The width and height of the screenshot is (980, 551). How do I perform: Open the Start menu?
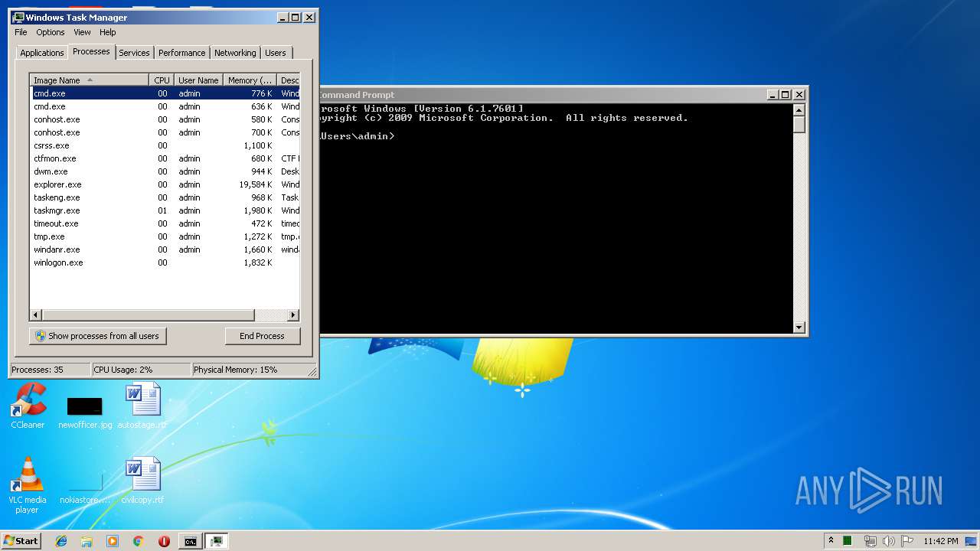(21, 540)
